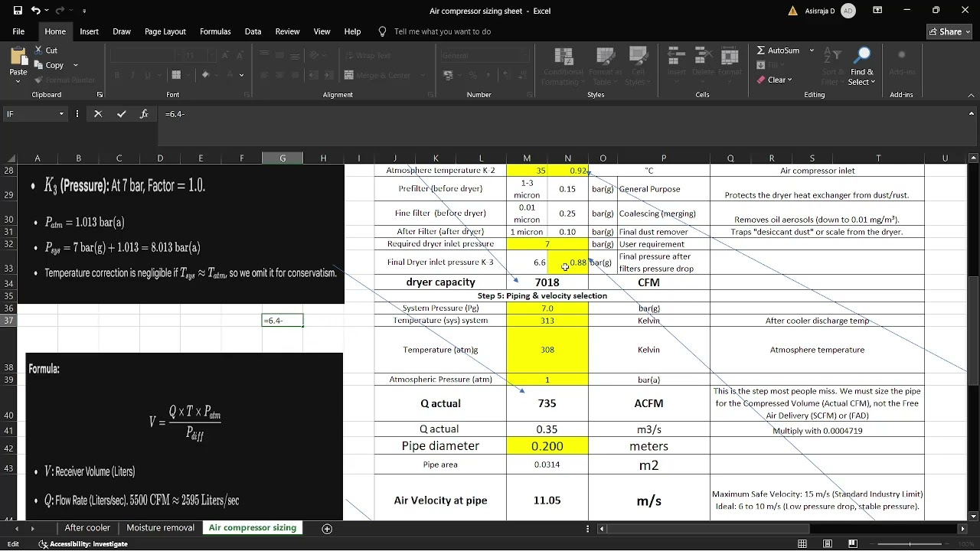Click the Redo arrow in quick access toolbar
This screenshot has height=551, width=980.
[x=60, y=11]
